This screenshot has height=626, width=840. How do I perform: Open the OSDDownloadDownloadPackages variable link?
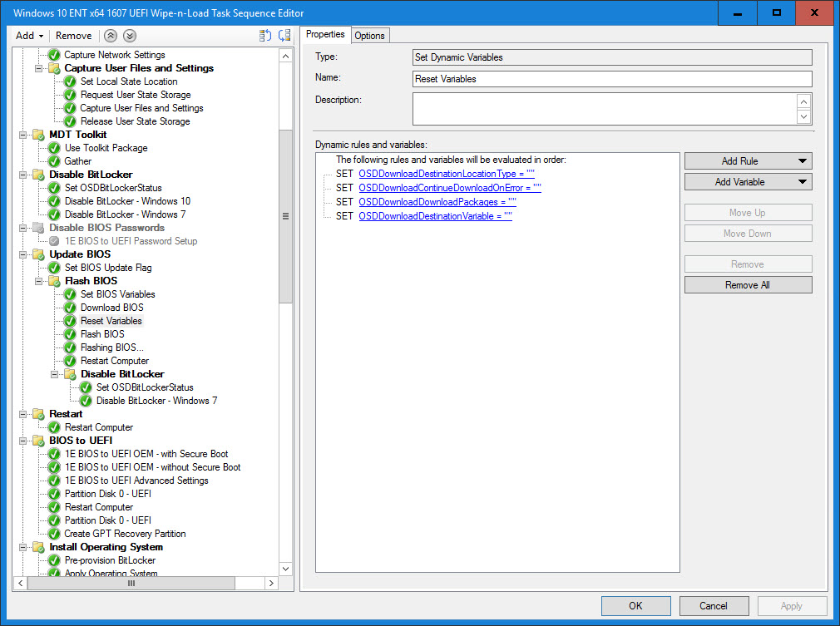pyautogui.click(x=437, y=202)
